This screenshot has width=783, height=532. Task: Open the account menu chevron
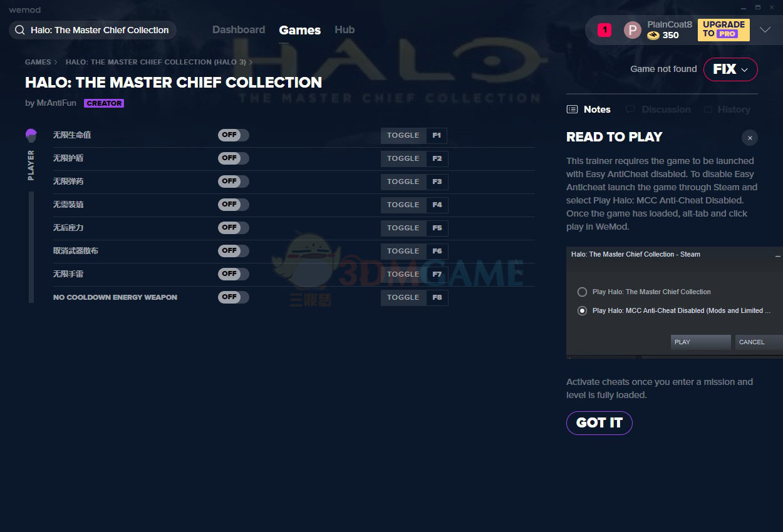(x=765, y=30)
